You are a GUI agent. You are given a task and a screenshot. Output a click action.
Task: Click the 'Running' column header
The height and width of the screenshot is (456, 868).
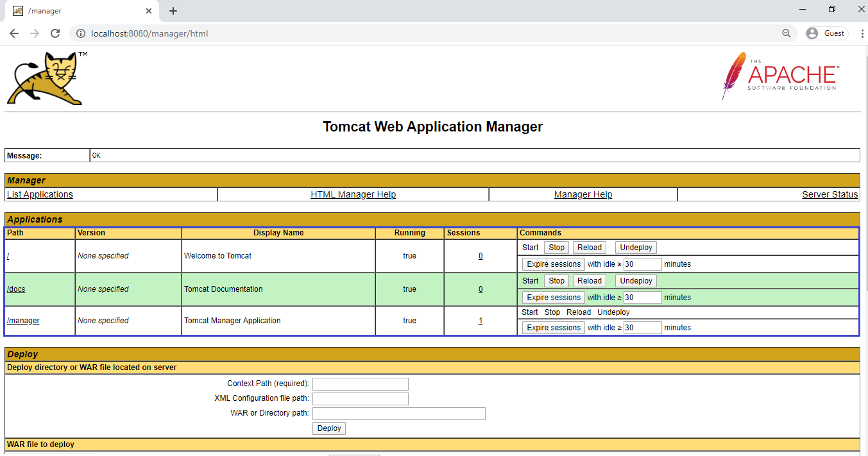(x=410, y=233)
